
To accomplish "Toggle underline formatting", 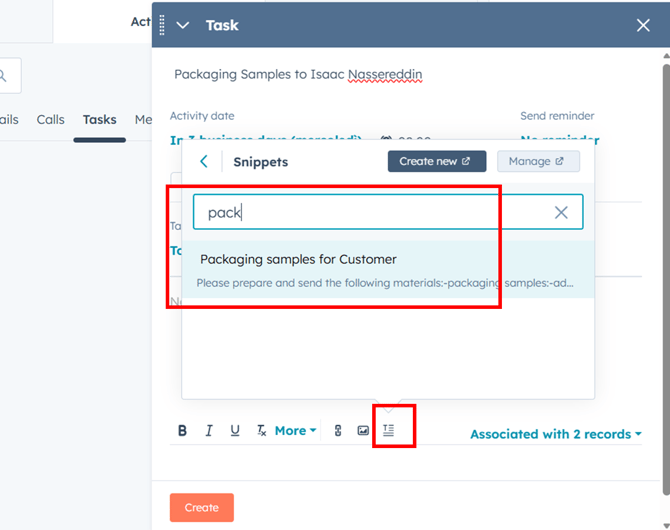I will click(235, 431).
